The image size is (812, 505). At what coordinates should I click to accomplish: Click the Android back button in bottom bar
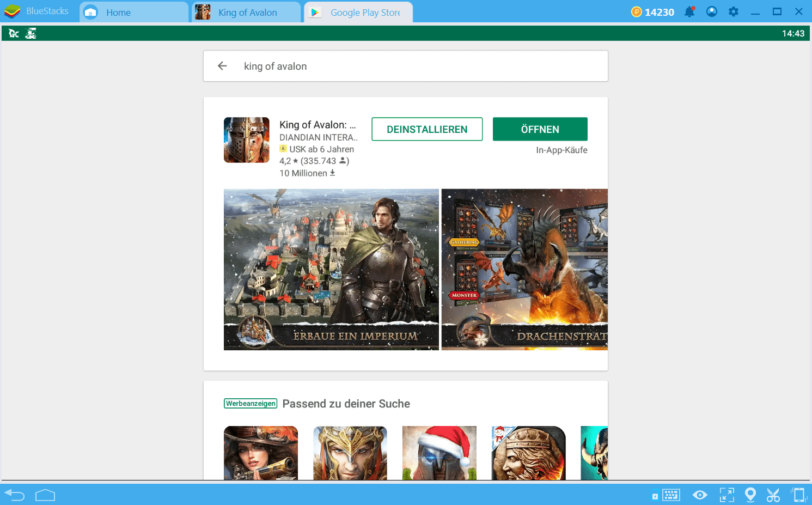pos(15,495)
